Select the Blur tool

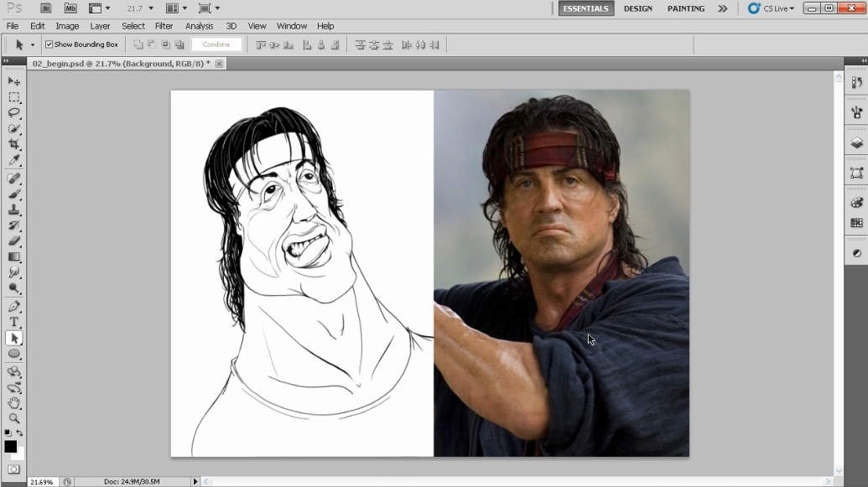point(14,272)
